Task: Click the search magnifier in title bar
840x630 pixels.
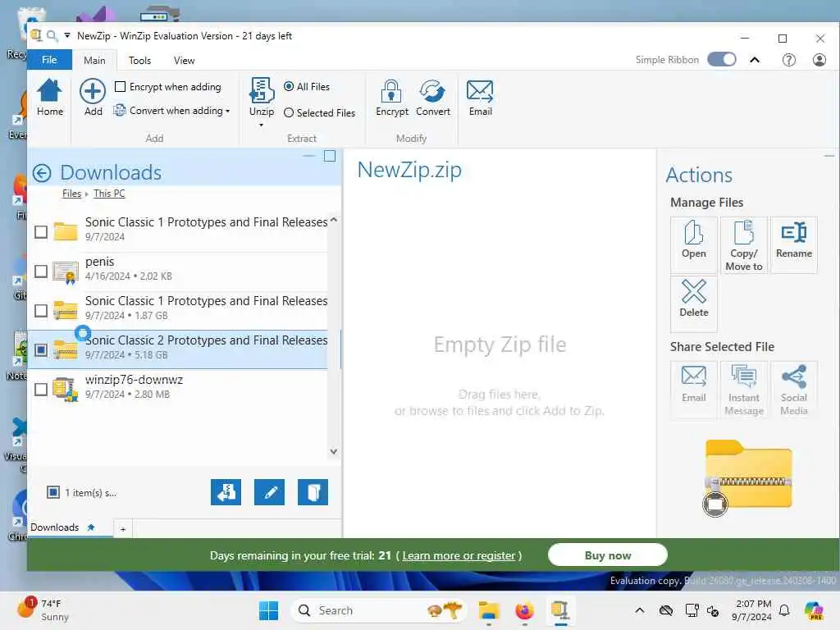Action: pos(52,36)
